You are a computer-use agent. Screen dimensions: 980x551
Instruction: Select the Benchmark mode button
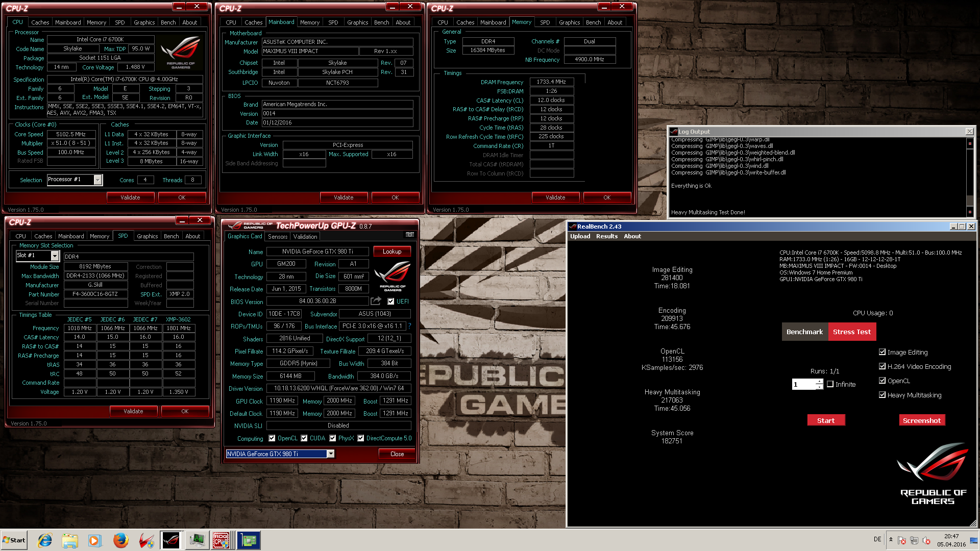click(x=804, y=332)
